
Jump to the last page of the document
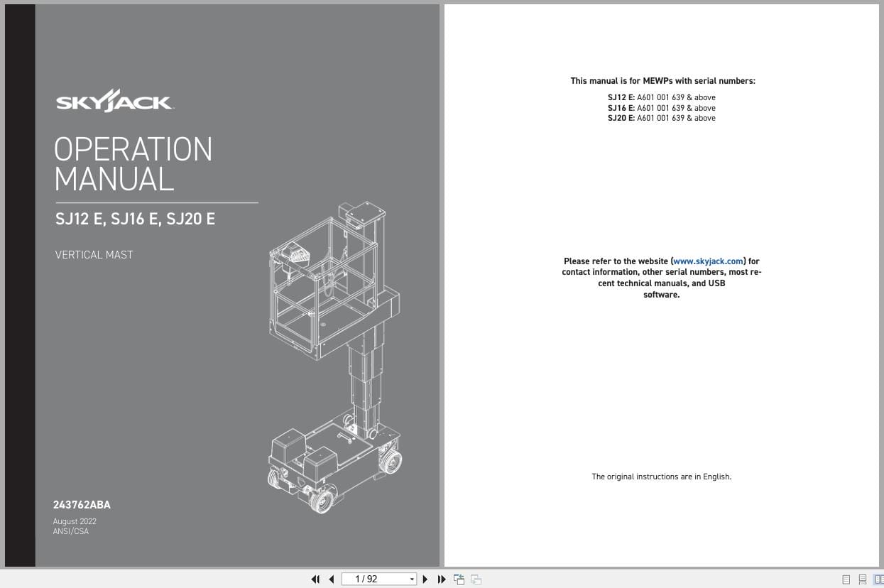442,579
